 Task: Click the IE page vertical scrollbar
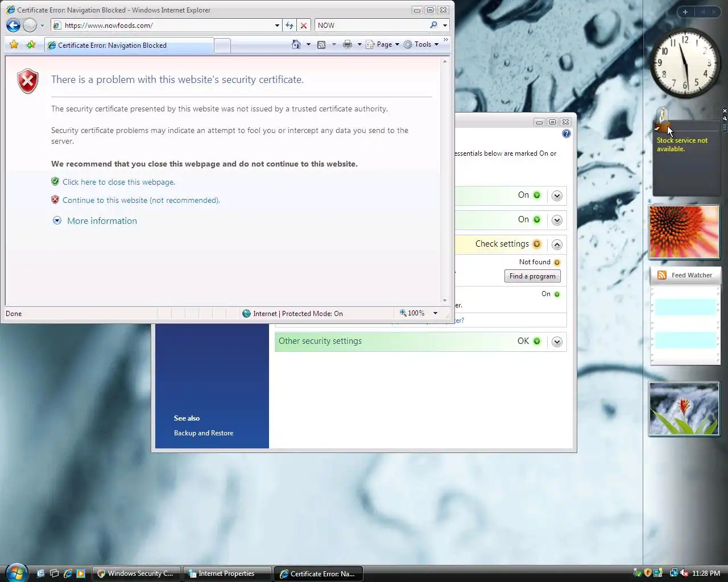point(445,181)
